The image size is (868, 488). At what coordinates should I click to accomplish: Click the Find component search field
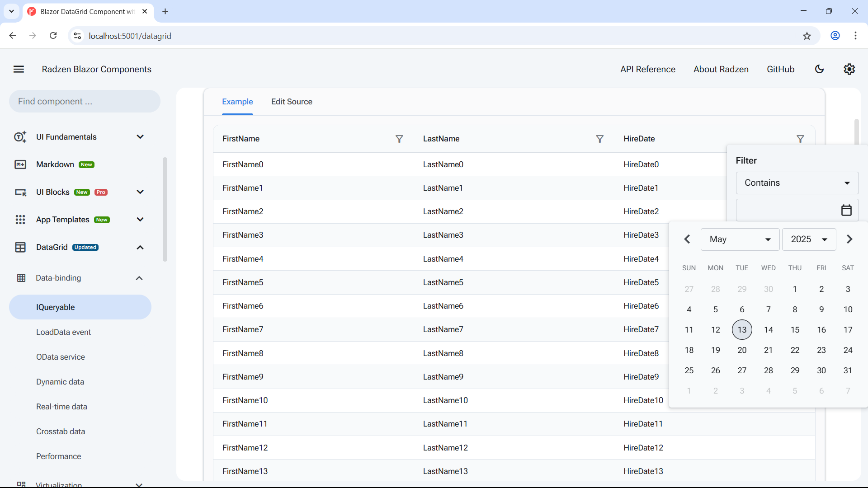[85, 101]
